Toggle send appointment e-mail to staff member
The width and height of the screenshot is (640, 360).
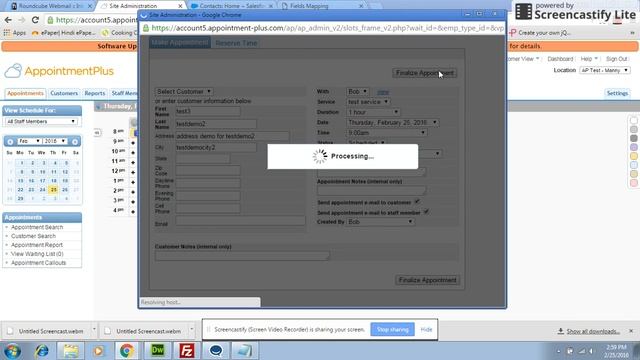[426, 212]
